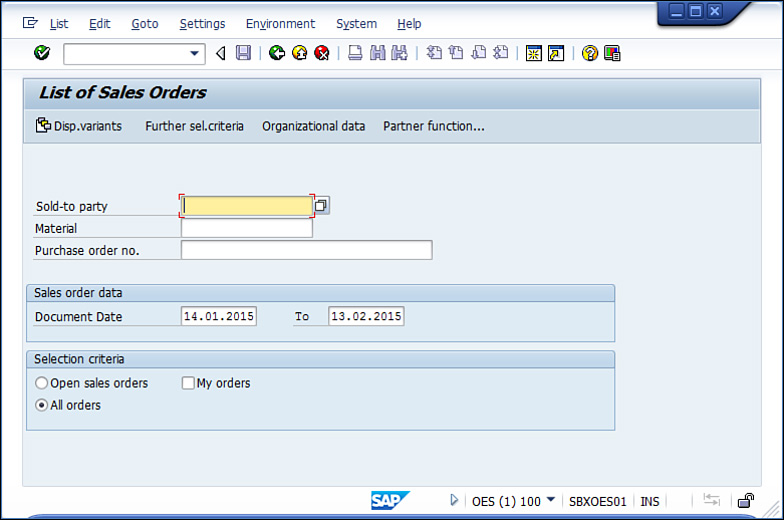
Task: Click the Document Date To field 13.02.2015
Action: coord(366,316)
